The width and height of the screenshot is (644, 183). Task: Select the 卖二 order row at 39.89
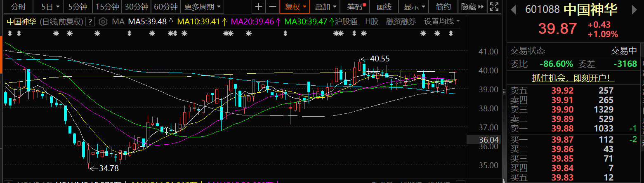pyautogui.click(x=573, y=119)
